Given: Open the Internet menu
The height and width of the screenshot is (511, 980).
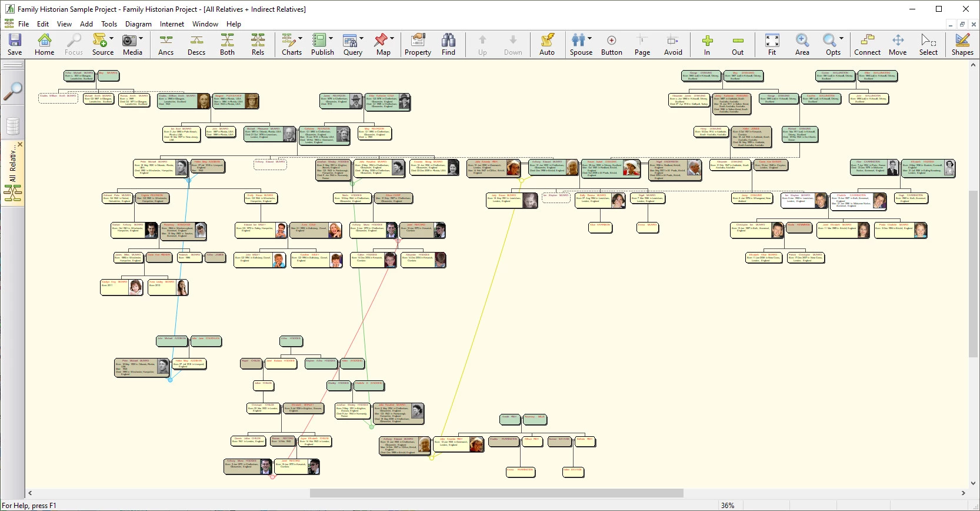Looking at the screenshot, I should [172, 24].
